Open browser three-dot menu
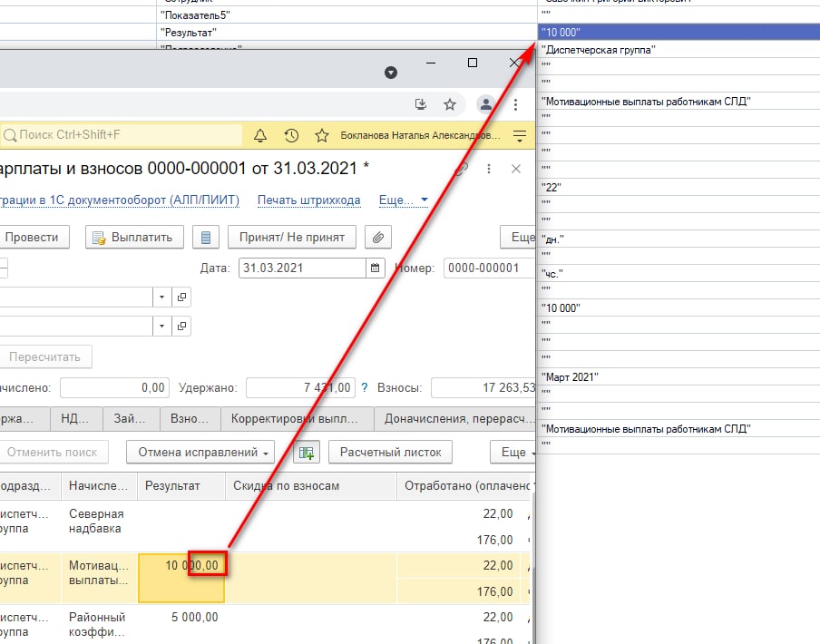This screenshot has height=644, width=820. 515,104
